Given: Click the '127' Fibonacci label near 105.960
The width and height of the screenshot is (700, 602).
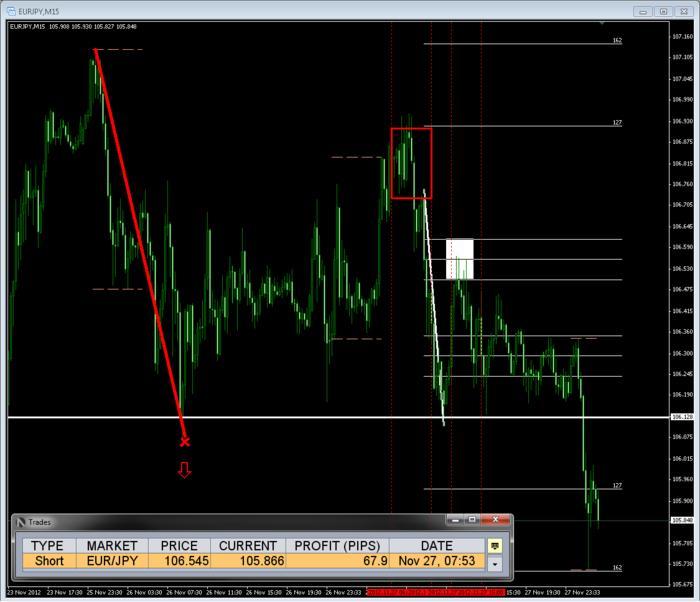Looking at the screenshot, I should pyautogui.click(x=617, y=485).
